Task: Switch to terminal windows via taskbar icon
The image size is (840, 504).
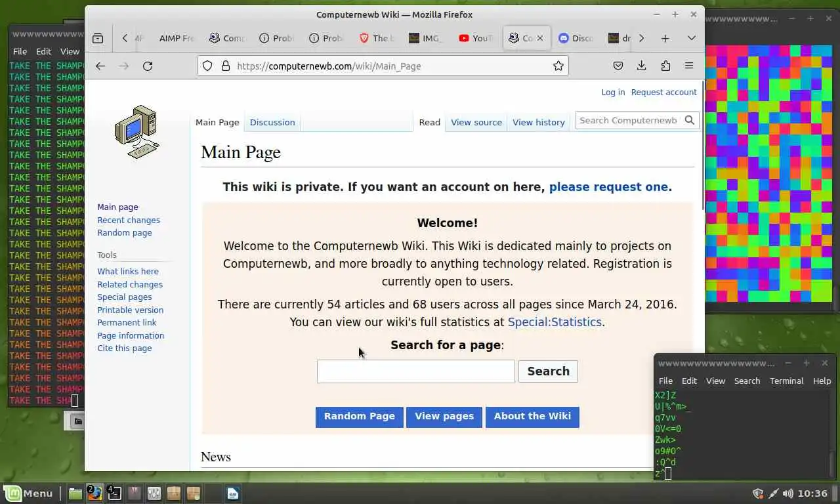Action: tap(114, 493)
